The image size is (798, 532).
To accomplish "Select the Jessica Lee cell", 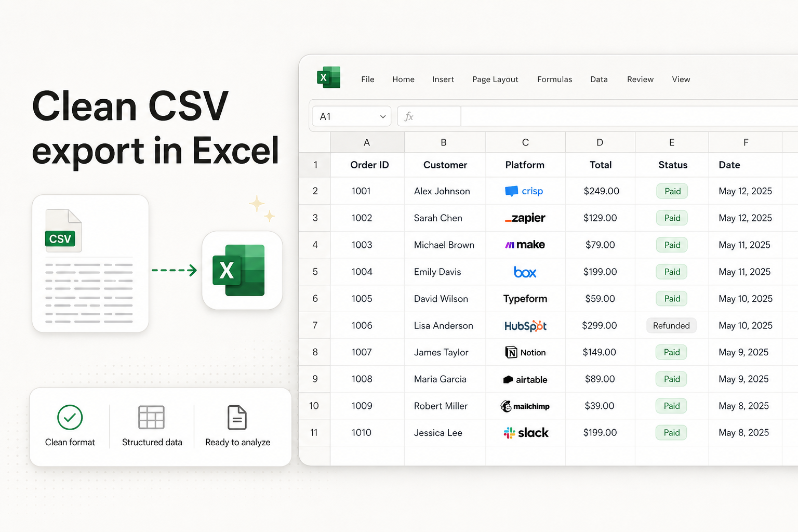I will (445, 433).
